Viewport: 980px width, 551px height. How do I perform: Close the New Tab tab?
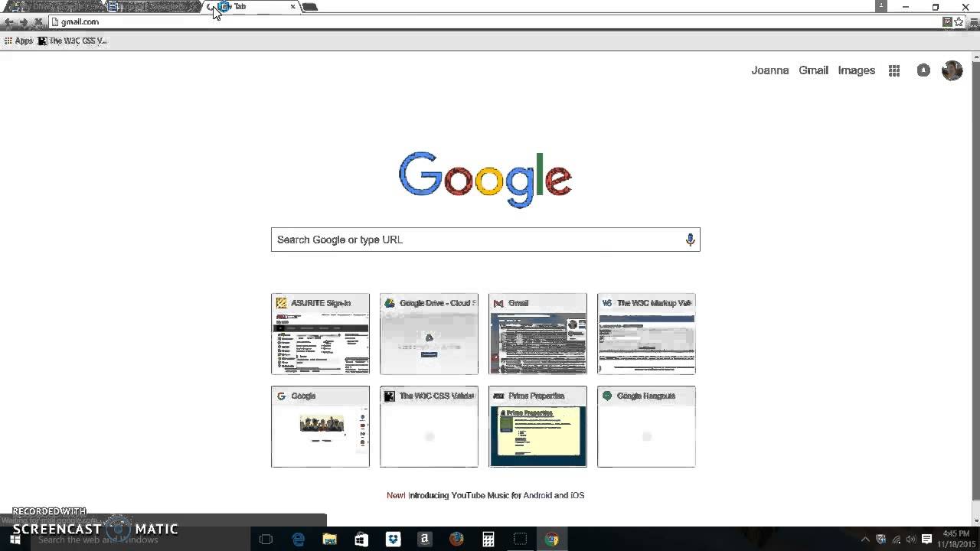point(292,7)
